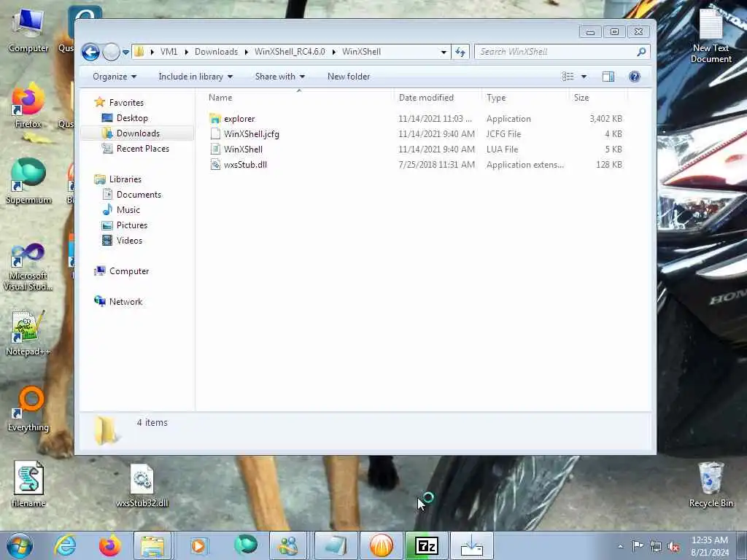Open the taskbar clock and date
Image resolution: width=747 pixels, height=560 pixels.
[x=710, y=546]
